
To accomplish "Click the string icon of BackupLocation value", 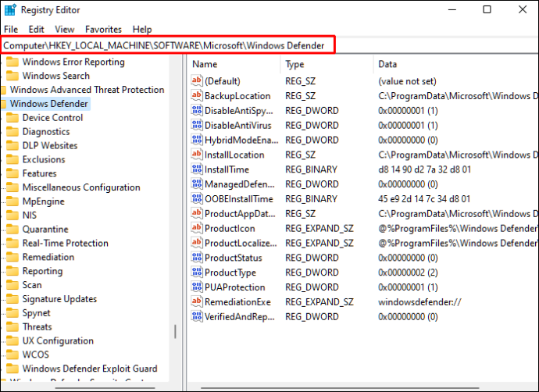I will [197, 95].
